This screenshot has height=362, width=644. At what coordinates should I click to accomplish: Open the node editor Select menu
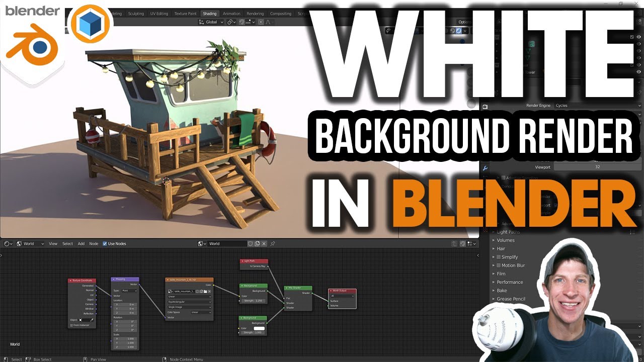(67, 243)
